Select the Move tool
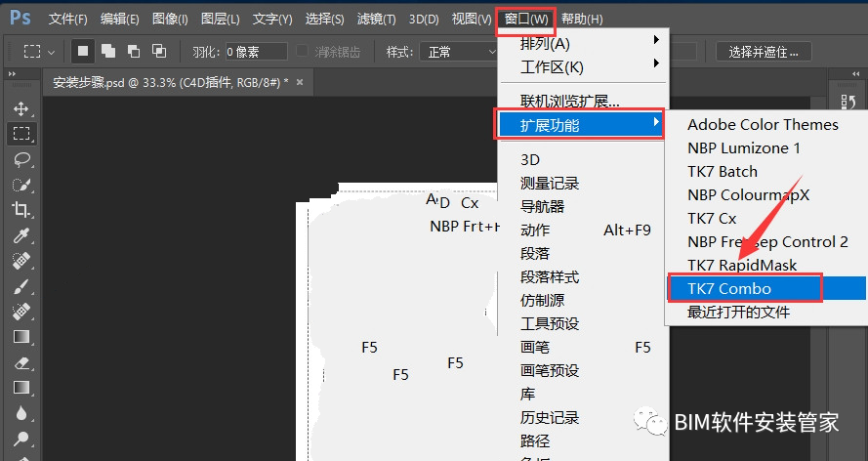This screenshot has height=461, width=868. [x=21, y=108]
